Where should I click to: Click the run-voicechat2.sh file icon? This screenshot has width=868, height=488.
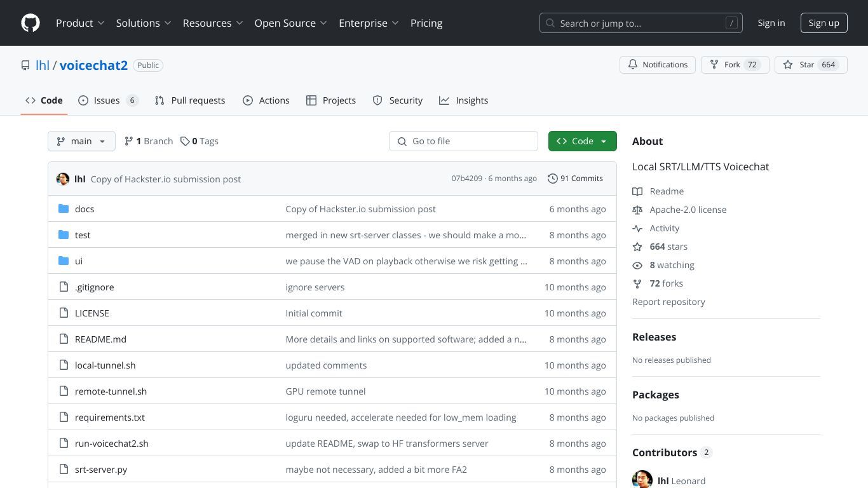pyautogui.click(x=64, y=443)
